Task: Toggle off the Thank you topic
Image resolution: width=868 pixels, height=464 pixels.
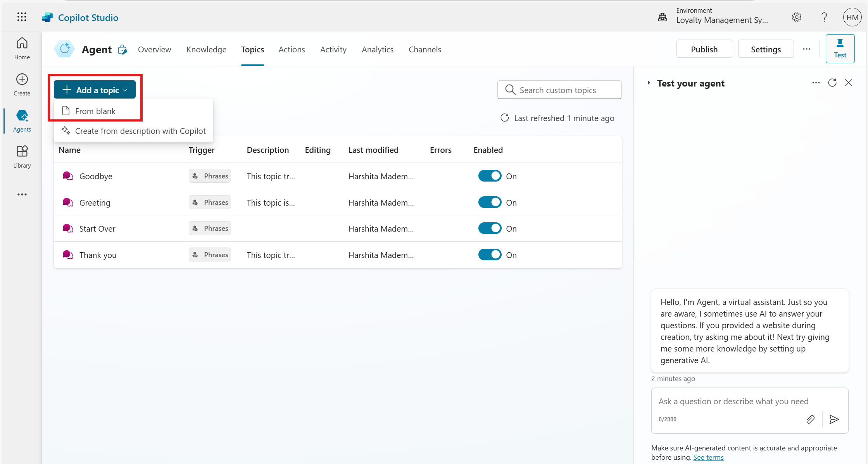Action: pyautogui.click(x=490, y=255)
